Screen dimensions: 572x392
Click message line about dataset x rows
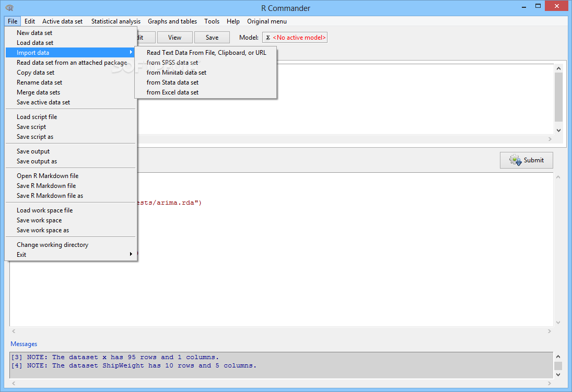[115, 357]
